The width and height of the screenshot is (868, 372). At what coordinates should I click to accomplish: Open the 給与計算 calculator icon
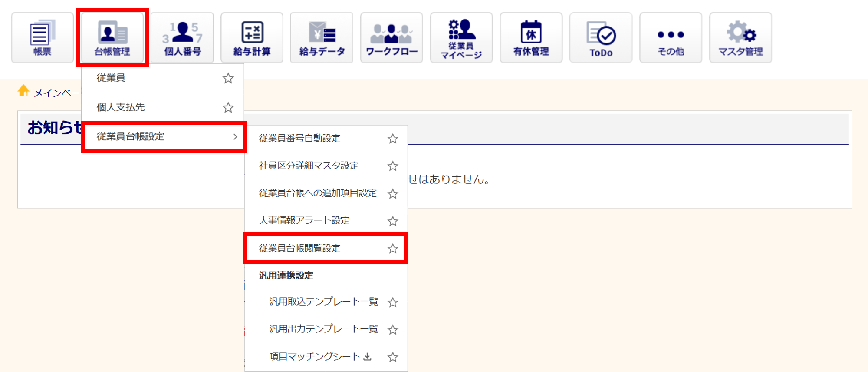point(252,38)
